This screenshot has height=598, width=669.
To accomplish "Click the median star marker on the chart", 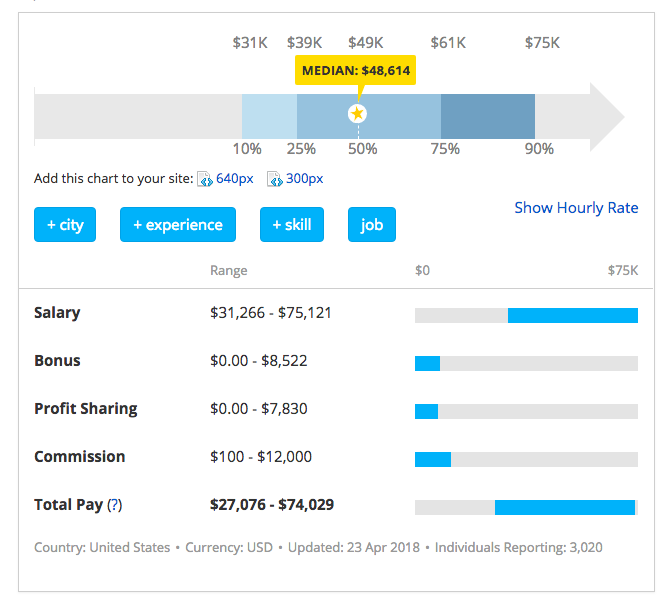I will pyautogui.click(x=358, y=114).
